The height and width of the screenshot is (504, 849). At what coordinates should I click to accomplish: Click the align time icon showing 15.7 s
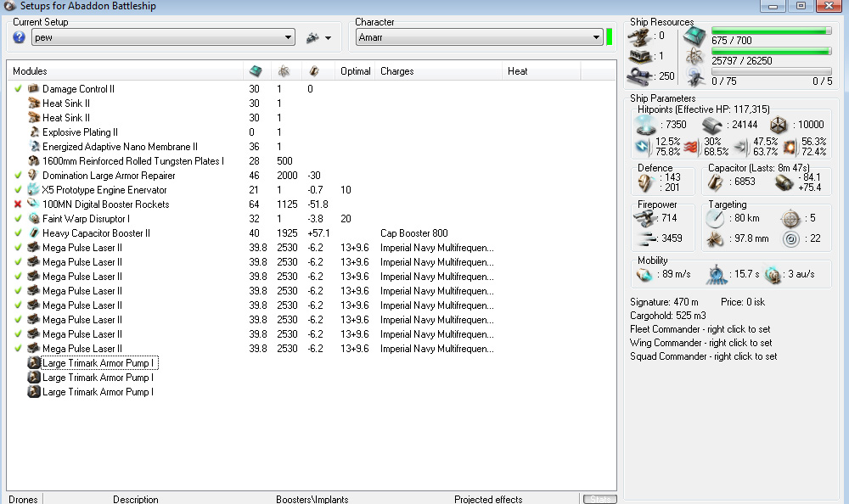717,275
